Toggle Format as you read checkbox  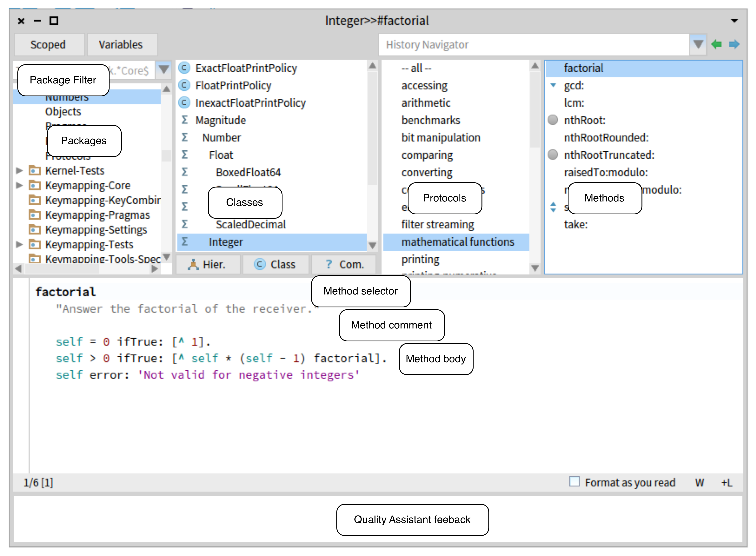(574, 482)
